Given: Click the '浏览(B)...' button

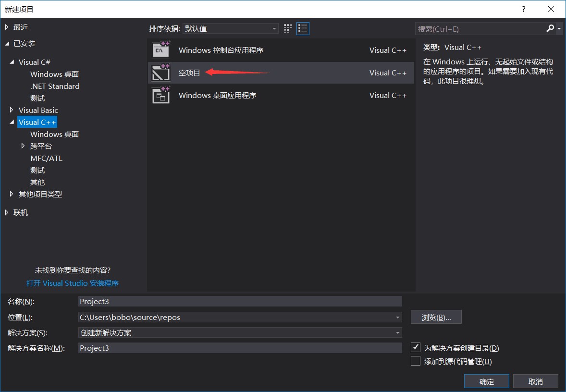Looking at the screenshot, I should coord(436,317).
